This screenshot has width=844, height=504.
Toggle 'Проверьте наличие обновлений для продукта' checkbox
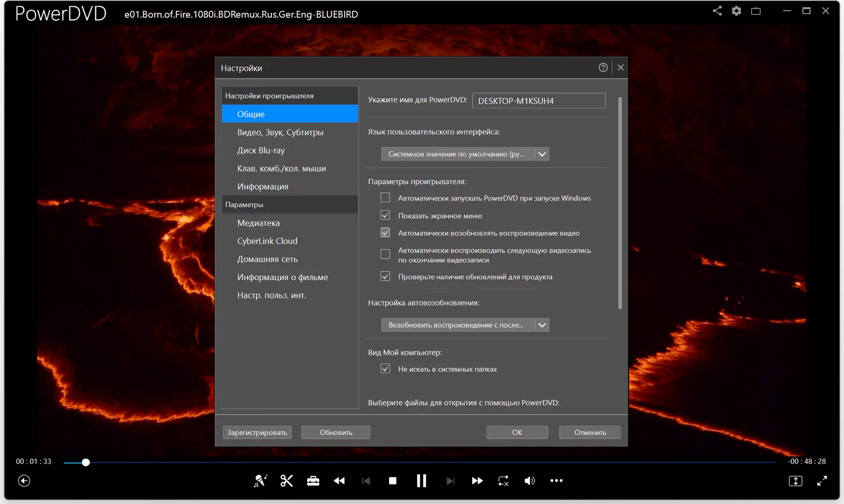coord(385,277)
